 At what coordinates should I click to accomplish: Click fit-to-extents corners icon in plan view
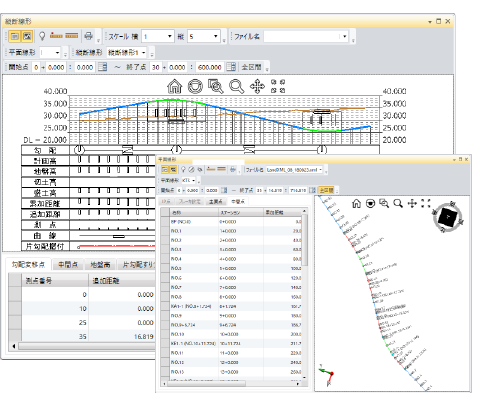point(426,203)
